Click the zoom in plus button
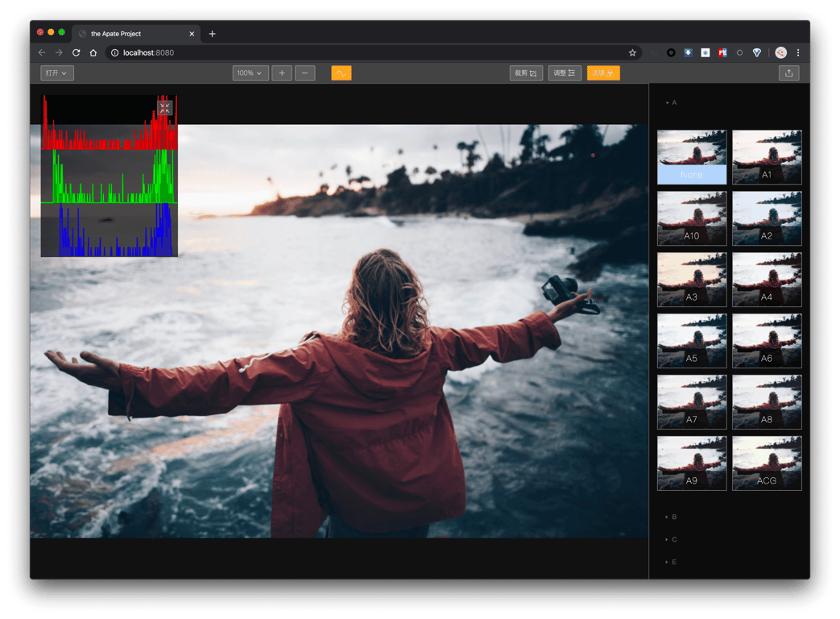Image resolution: width=840 pixels, height=619 pixels. click(x=282, y=73)
